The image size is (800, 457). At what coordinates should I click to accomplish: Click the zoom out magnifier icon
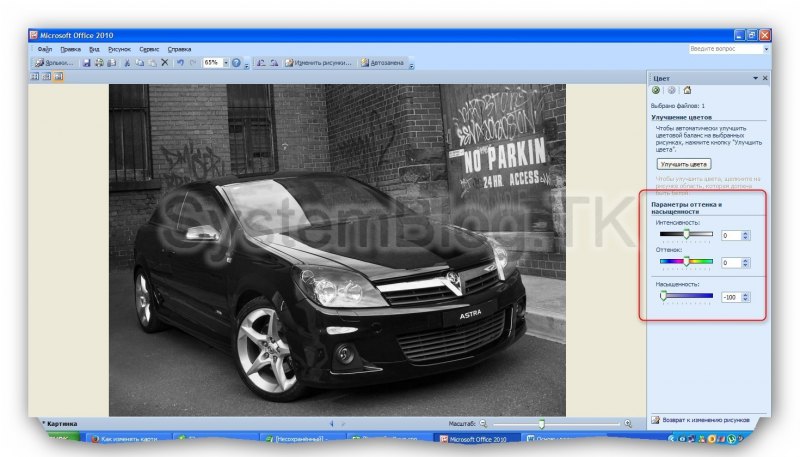click(x=483, y=423)
